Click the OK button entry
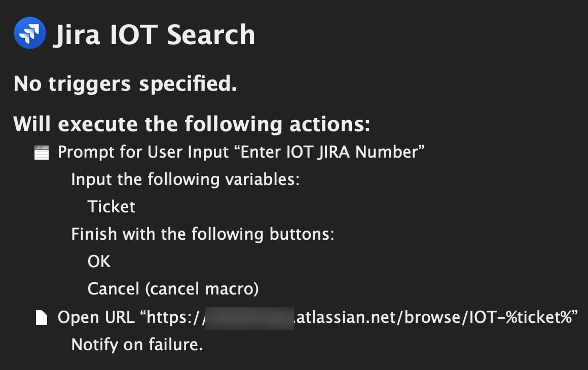Image resolution: width=588 pixels, height=370 pixels. tap(99, 262)
